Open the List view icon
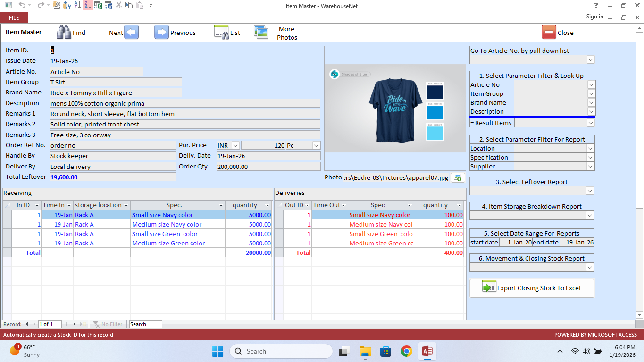This screenshot has height=362, width=644. [x=221, y=32]
